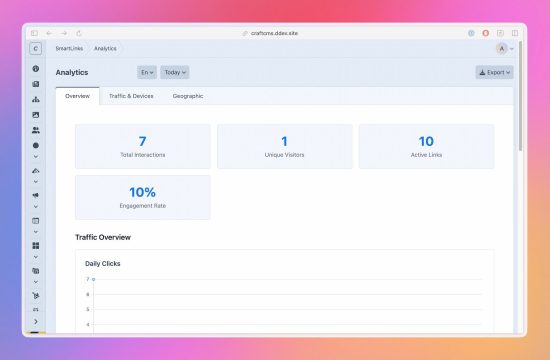
Task: Click the Total Interactions card
Action: 143,146
